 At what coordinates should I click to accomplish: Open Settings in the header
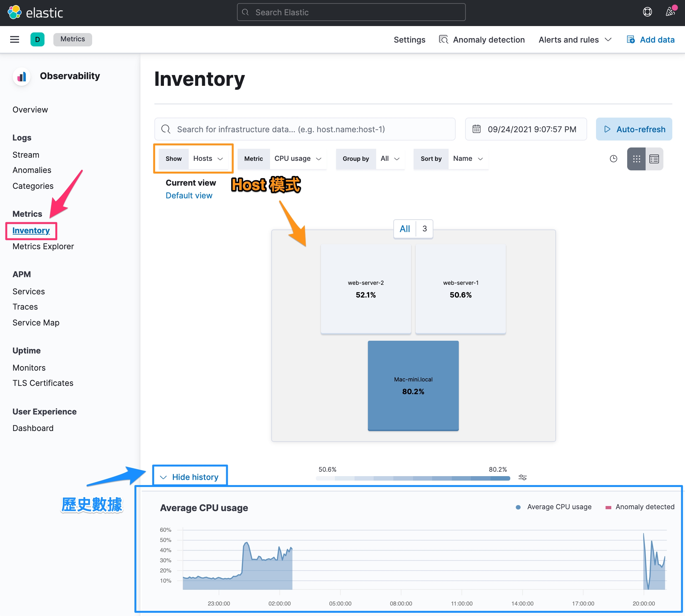pos(409,40)
